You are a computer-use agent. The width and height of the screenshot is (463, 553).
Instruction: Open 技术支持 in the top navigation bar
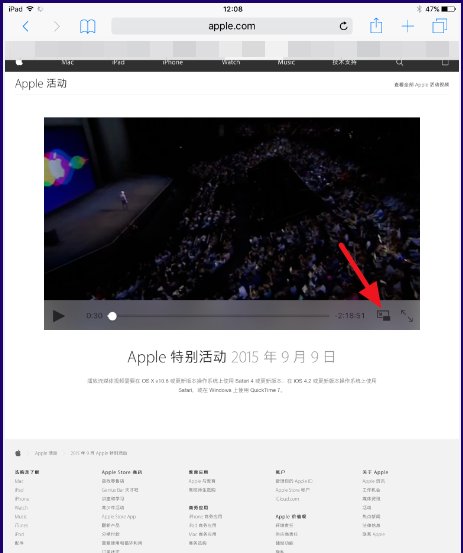pyautogui.click(x=344, y=62)
